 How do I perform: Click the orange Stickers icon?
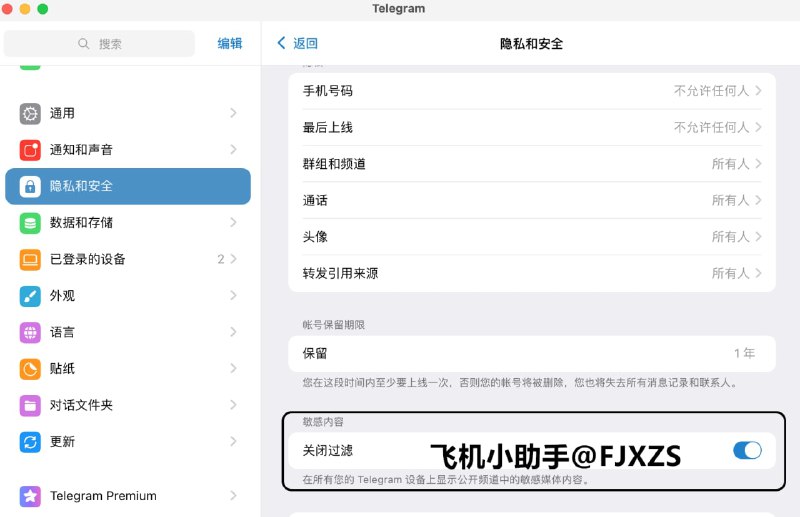click(30, 369)
